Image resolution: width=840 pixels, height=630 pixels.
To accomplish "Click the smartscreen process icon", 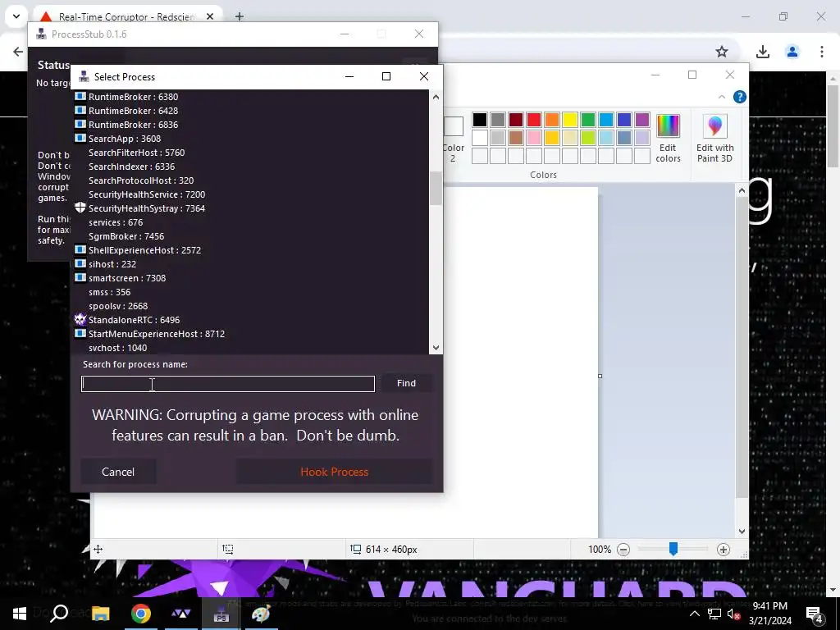I will tap(80, 277).
